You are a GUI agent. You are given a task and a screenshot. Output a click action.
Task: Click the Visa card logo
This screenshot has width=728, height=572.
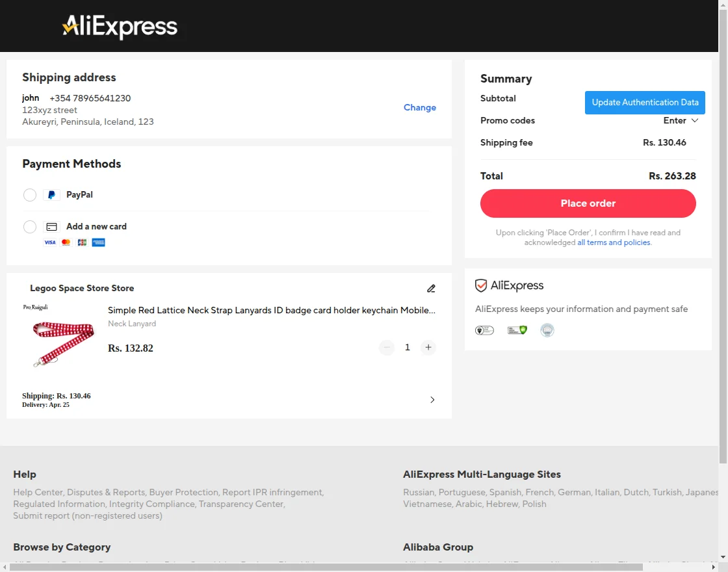(x=49, y=242)
